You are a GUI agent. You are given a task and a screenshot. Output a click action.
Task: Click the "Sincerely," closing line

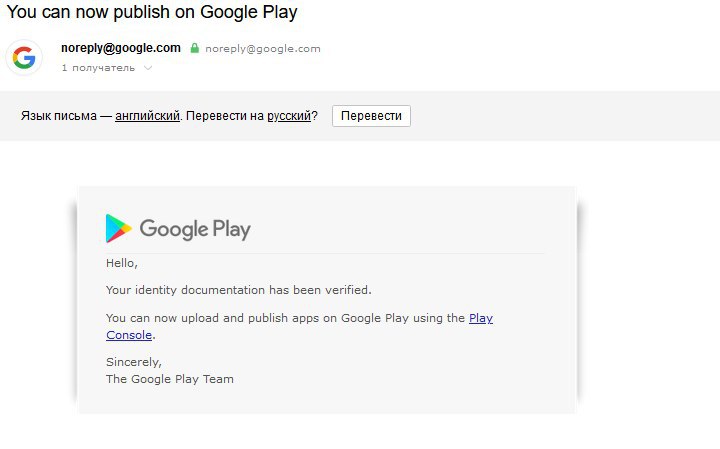pyautogui.click(x=134, y=362)
